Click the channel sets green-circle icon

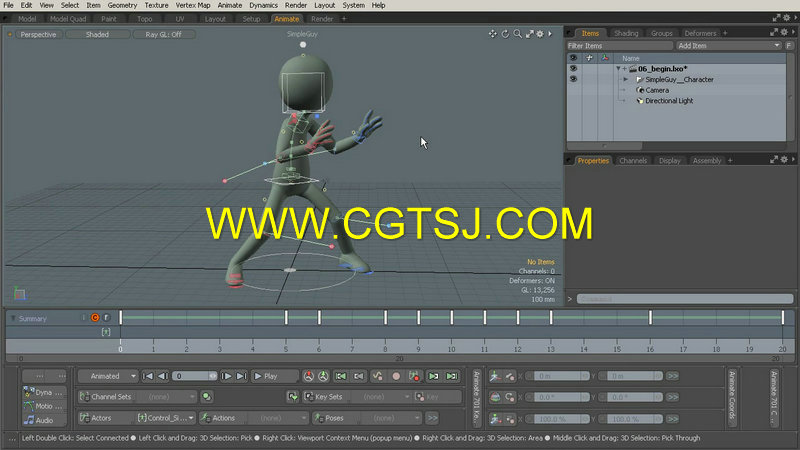[207, 396]
